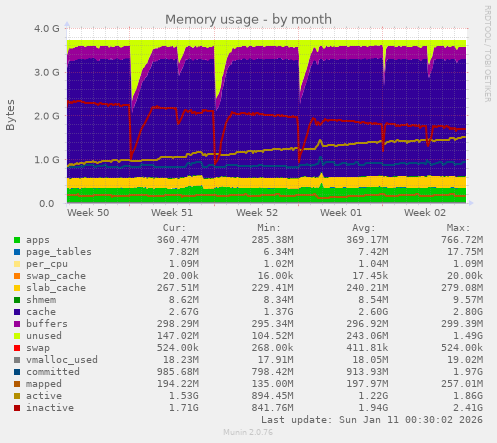497x443 pixels.
Task: Click the page_tables blue legend swatch
Action: click(x=17, y=252)
